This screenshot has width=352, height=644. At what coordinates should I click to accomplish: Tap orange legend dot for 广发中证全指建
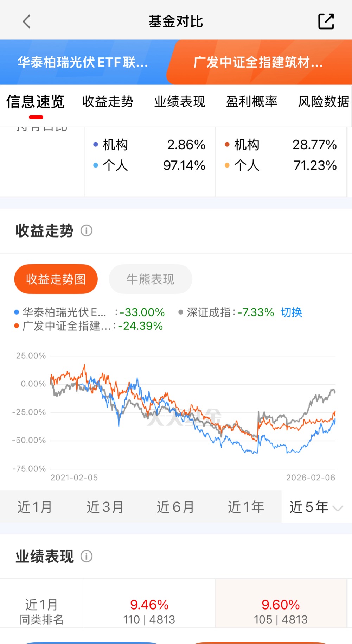[16, 326]
